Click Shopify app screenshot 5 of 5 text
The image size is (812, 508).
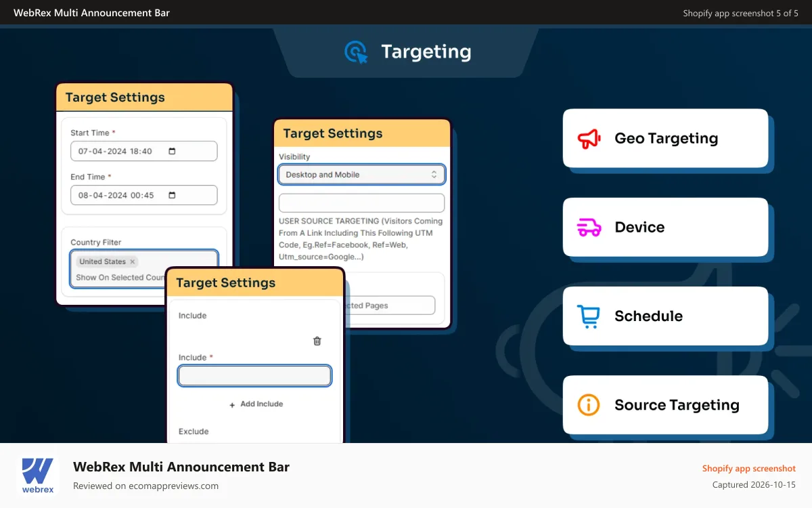point(741,13)
